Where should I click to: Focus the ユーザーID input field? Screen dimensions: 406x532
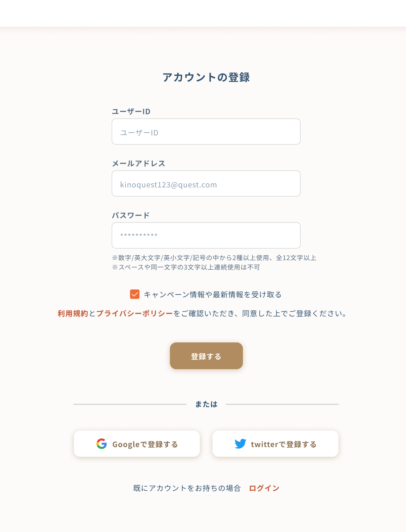click(206, 132)
